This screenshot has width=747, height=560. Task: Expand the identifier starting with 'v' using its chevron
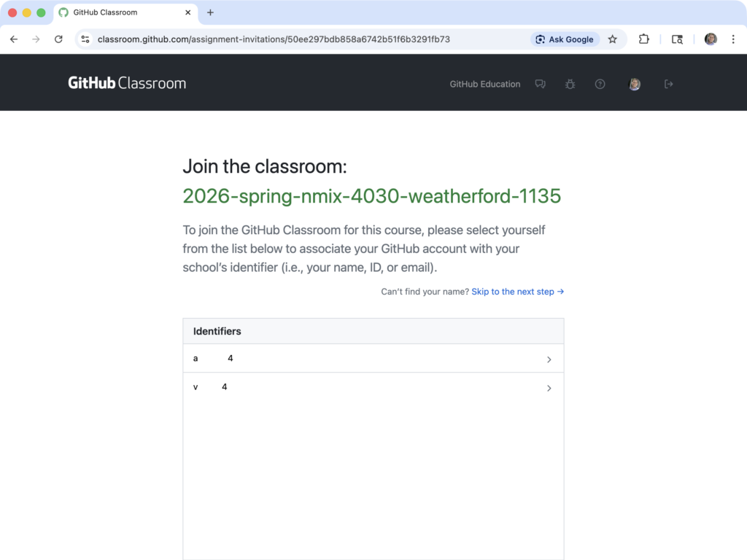549,388
